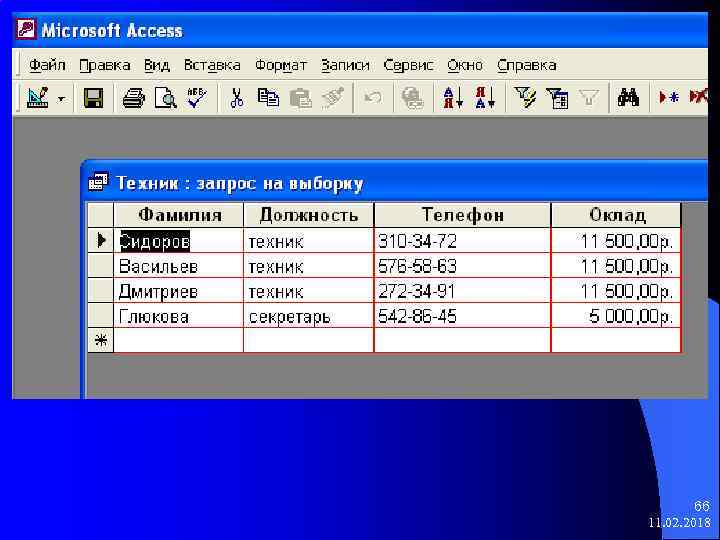Click the Find binoculars icon
This screenshot has height=540, width=720.
click(628, 98)
